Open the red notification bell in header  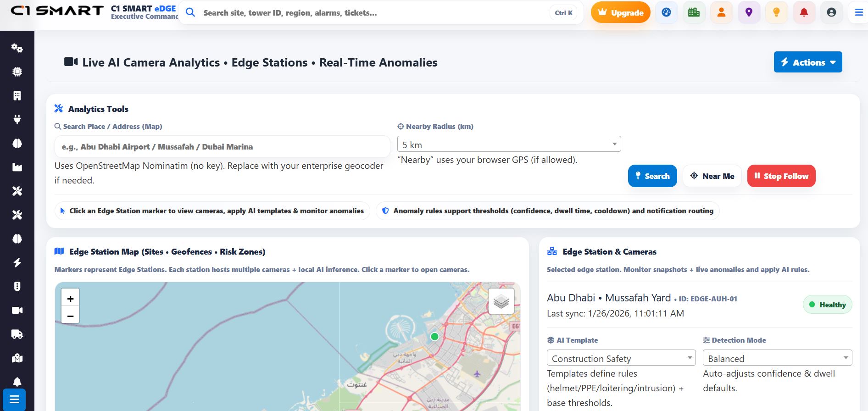pos(804,12)
